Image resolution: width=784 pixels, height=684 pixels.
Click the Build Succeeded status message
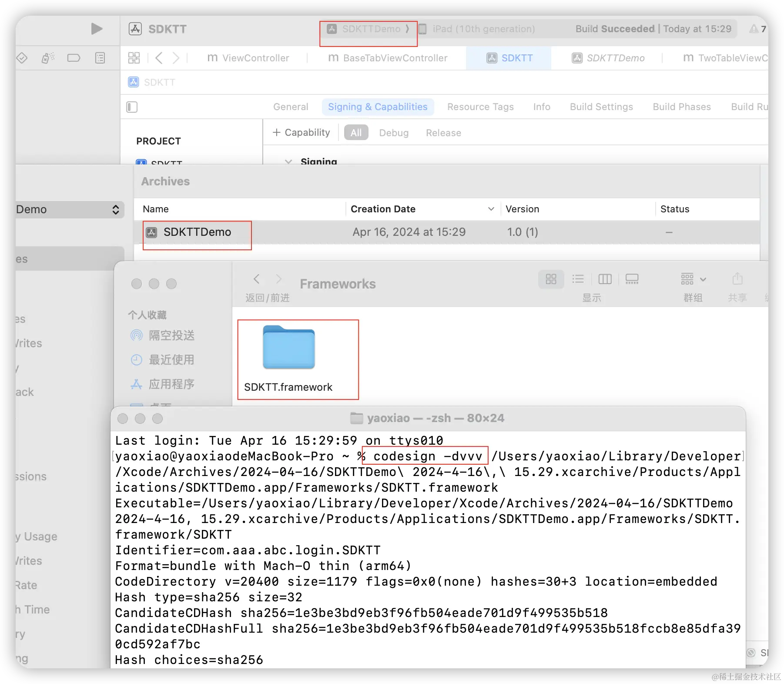tap(653, 29)
